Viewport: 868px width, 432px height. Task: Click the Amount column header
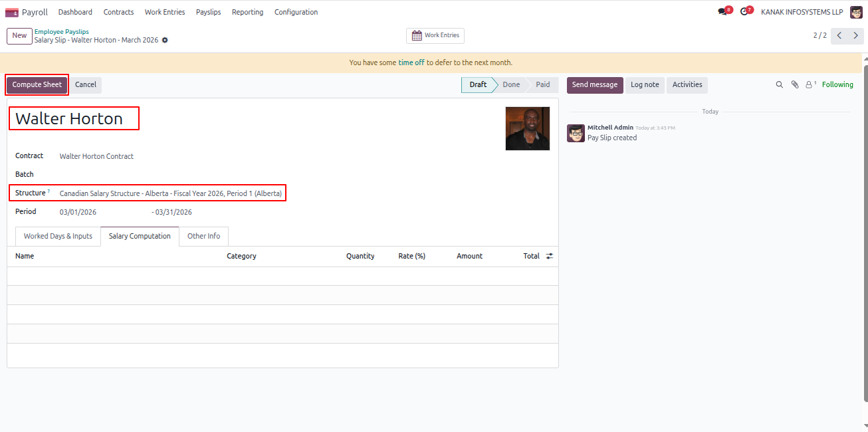point(469,256)
